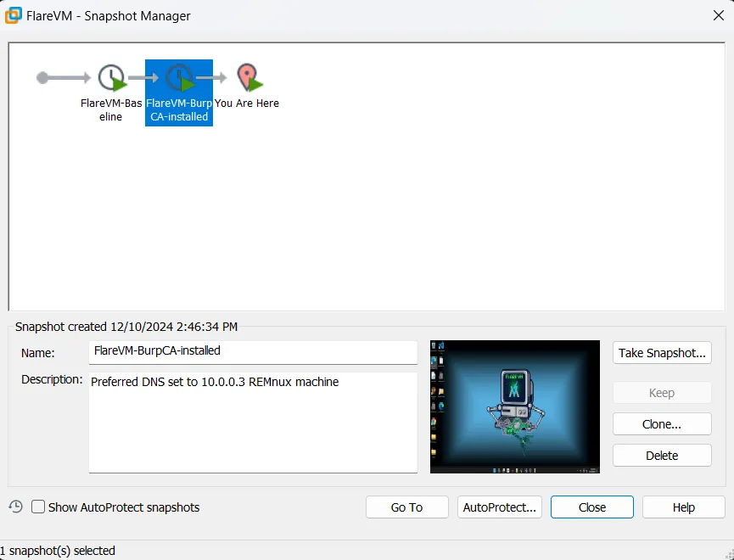Image resolution: width=734 pixels, height=560 pixels.
Task: Click the grey root node of the snapshot tree
Action: click(x=43, y=78)
